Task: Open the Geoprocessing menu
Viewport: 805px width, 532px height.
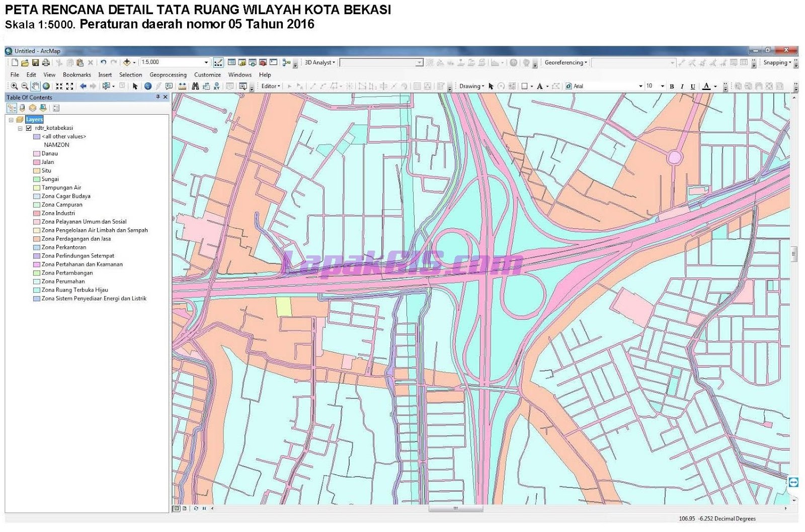Action: point(168,74)
